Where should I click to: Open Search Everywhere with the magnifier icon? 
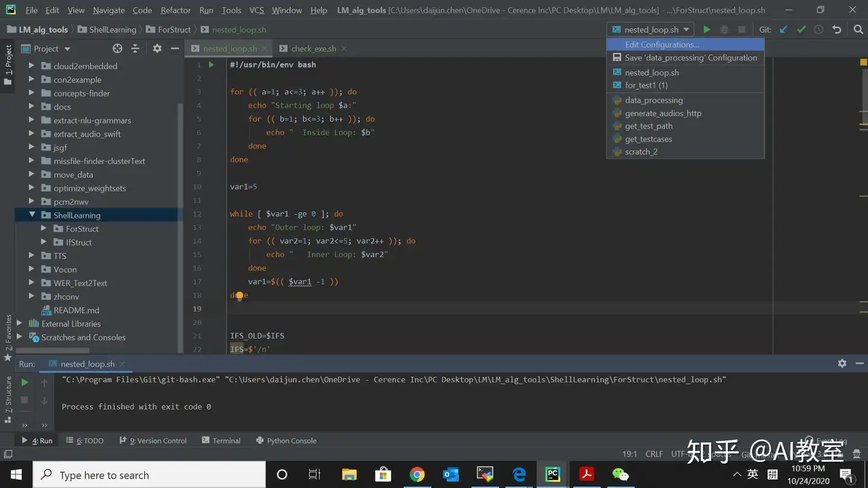tap(858, 29)
